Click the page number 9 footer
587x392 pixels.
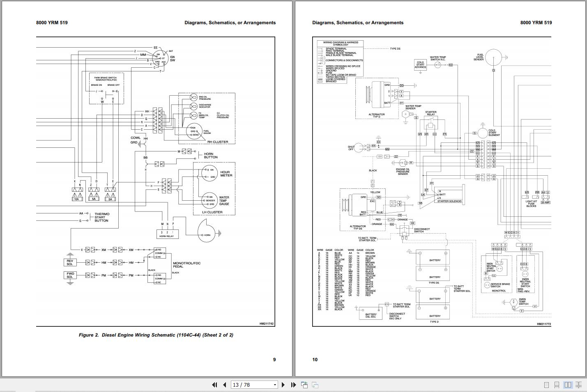pyautogui.click(x=274, y=360)
